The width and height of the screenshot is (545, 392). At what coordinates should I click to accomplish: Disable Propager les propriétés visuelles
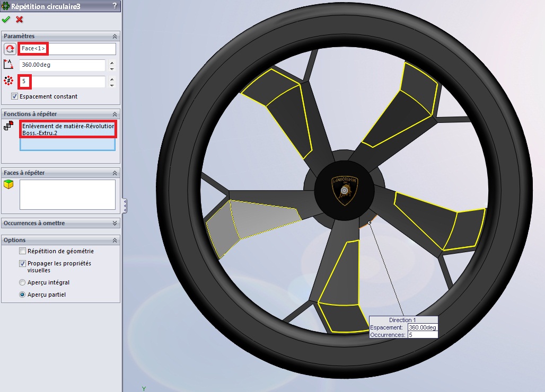click(x=22, y=263)
